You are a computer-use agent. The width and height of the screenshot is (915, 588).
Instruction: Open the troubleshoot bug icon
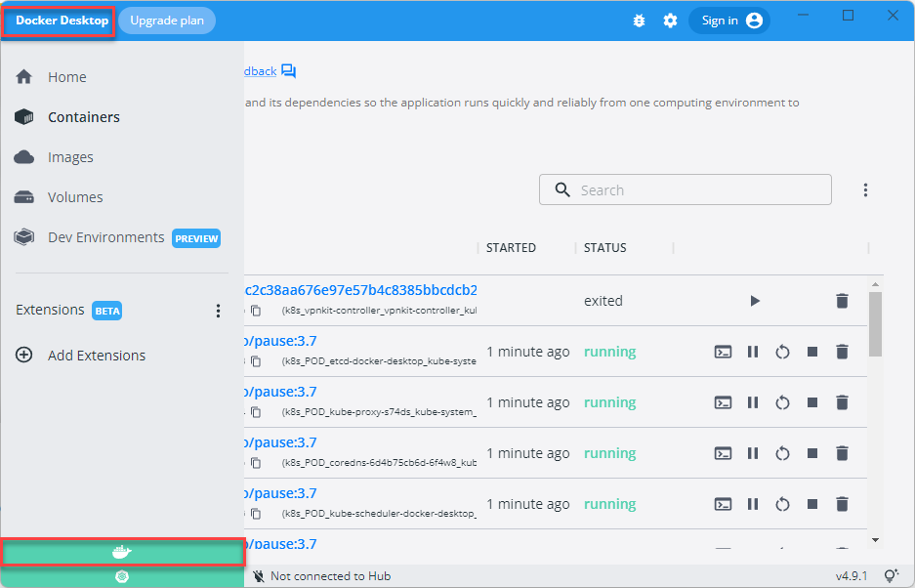pos(639,21)
